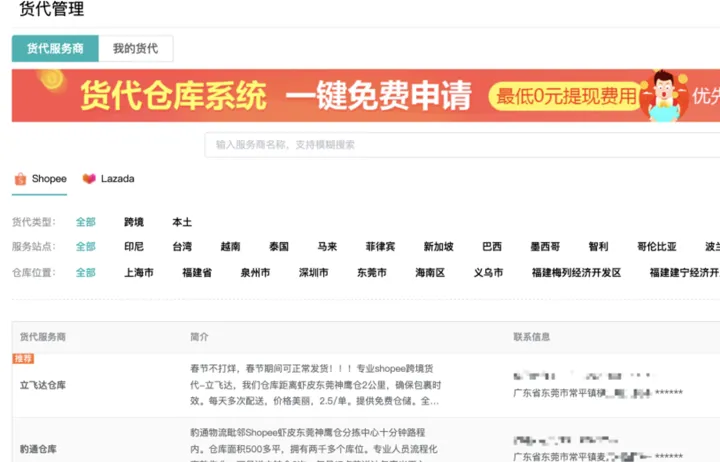Click the 联系信息 column header
The width and height of the screenshot is (720, 462).
(x=532, y=337)
